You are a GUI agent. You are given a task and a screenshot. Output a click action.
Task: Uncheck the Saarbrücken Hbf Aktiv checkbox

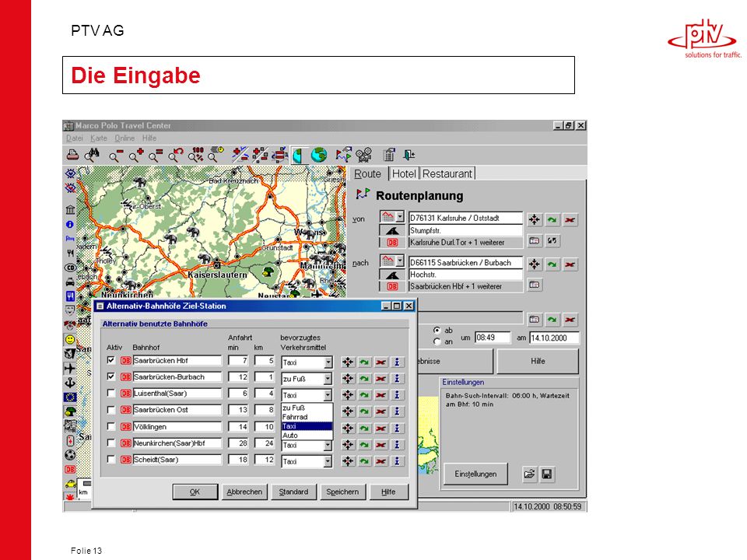pos(111,360)
